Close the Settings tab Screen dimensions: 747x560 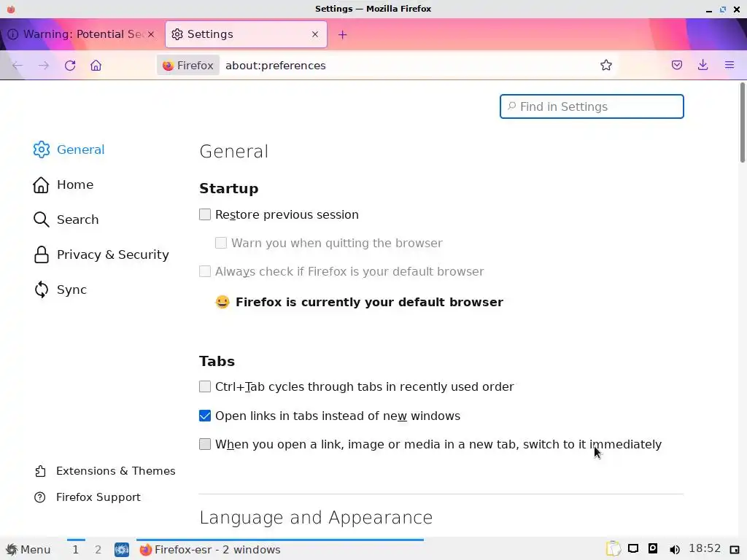click(315, 34)
